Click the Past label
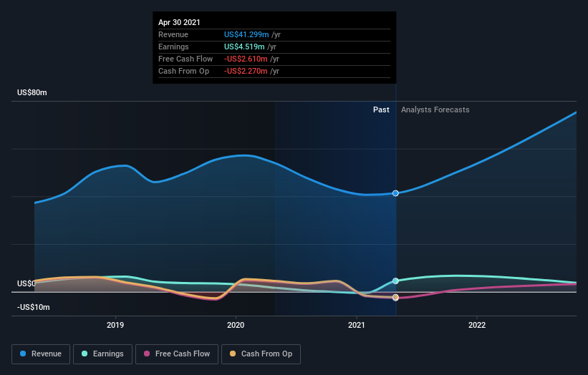Viewport: 588px width, 375px height. pyautogui.click(x=381, y=109)
